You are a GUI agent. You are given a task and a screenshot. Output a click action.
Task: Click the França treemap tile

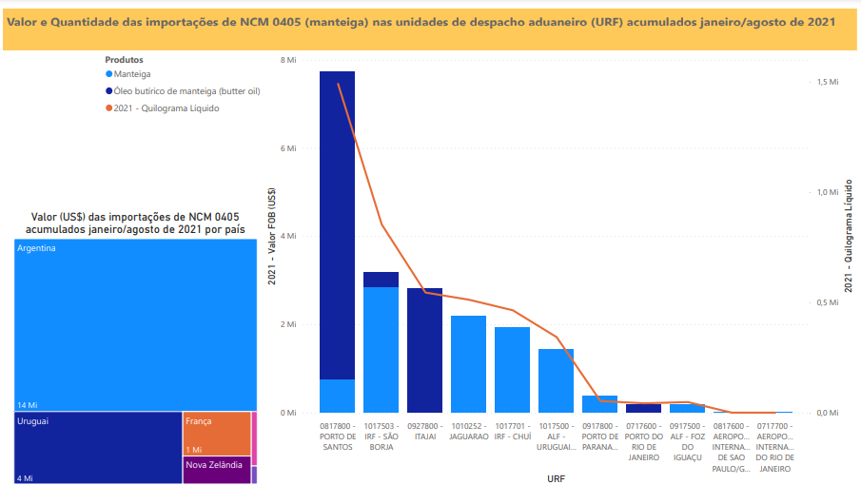coord(217,434)
